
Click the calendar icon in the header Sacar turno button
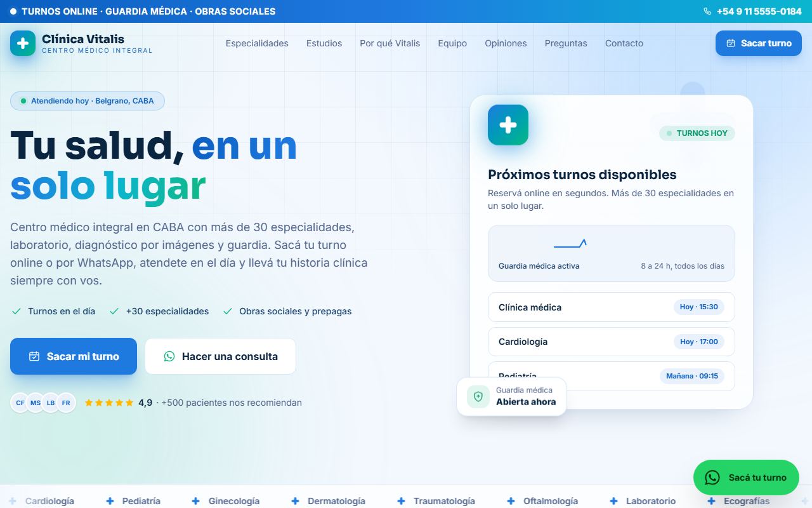(731, 43)
